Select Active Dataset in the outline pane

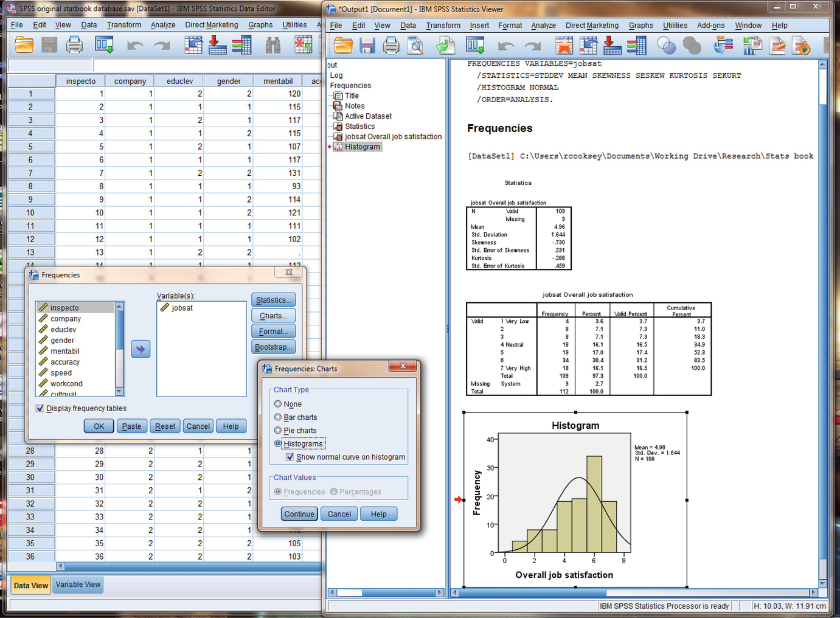[x=368, y=116]
